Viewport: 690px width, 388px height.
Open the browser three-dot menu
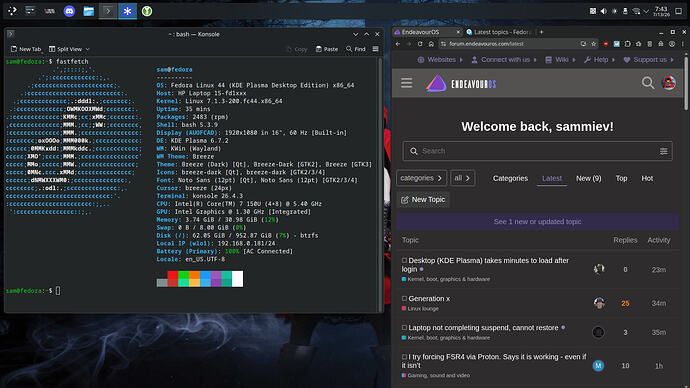pos(683,44)
